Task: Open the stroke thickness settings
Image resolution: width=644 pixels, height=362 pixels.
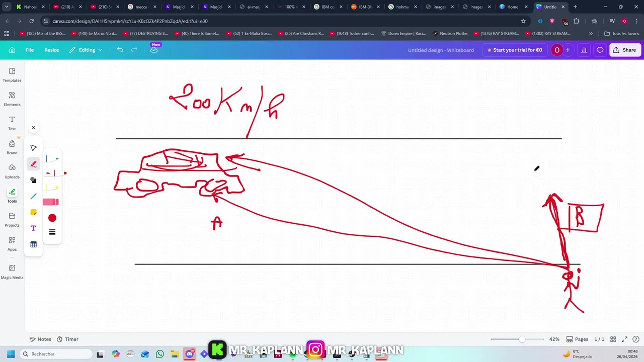Action: 52,232
